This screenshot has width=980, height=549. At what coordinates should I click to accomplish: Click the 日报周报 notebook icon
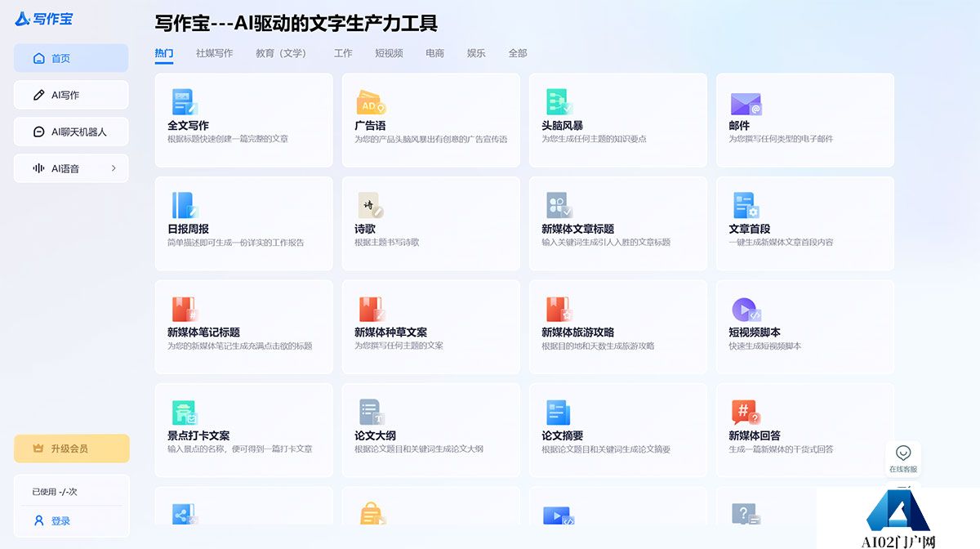(x=185, y=205)
